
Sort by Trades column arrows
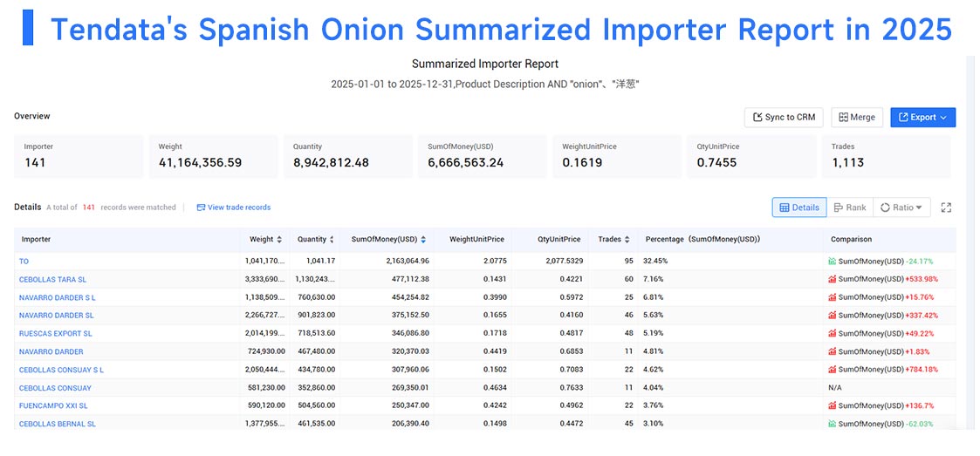coord(627,239)
